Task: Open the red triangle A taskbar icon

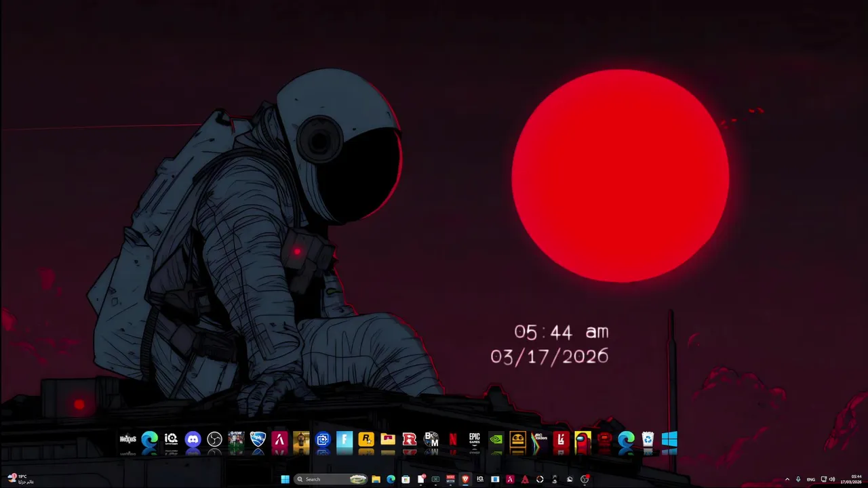Action: (525, 479)
